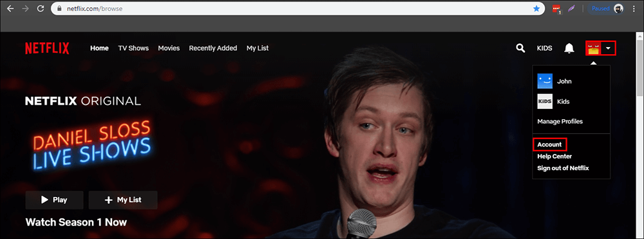Open Account settings
The image size is (644, 239).
pos(549,144)
